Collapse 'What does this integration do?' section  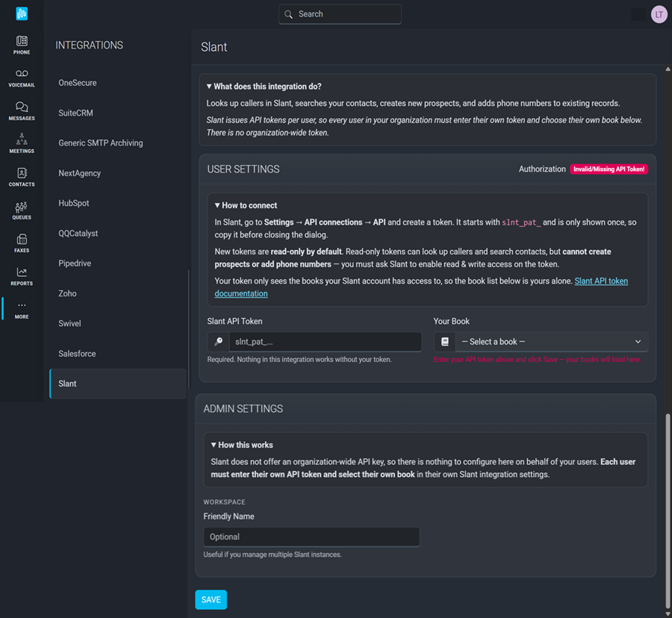pyautogui.click(x=264, y=87)
